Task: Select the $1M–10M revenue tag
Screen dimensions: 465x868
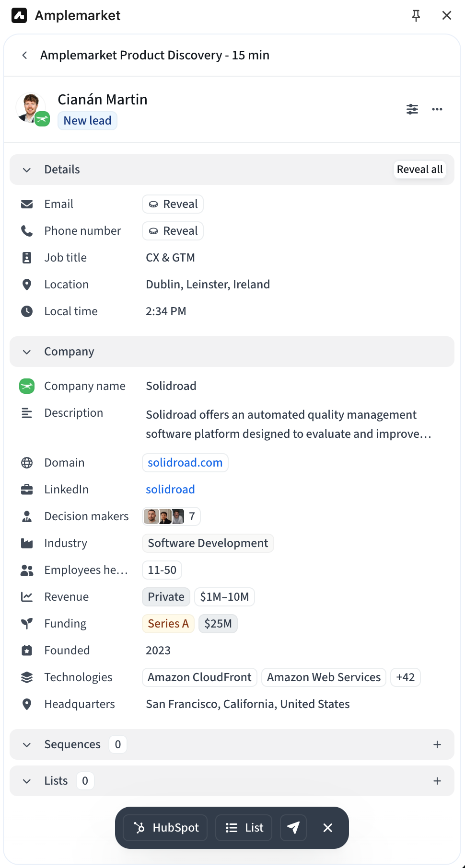Action: click(224, 597)
